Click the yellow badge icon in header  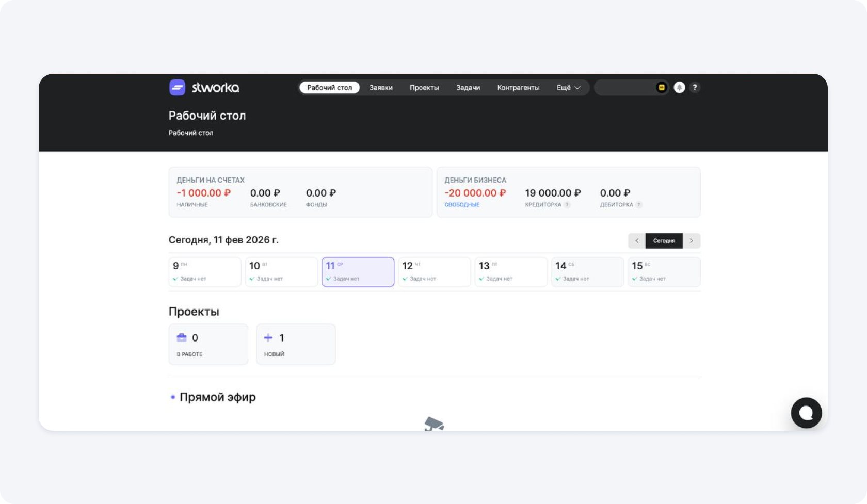662,88
